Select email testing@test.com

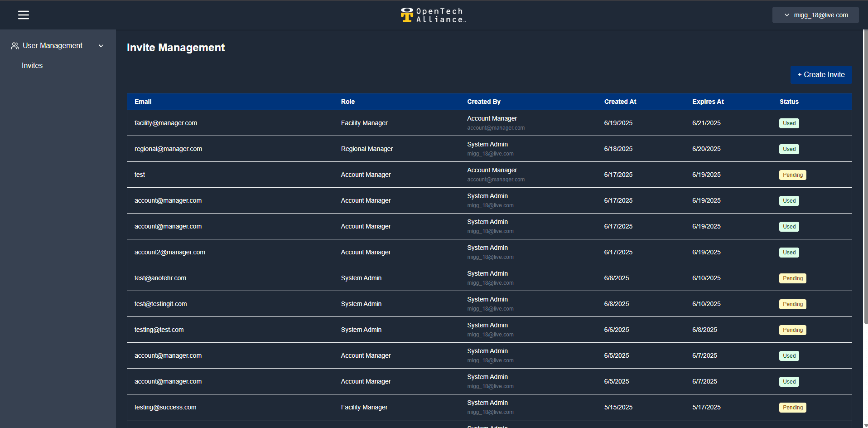click(159, 330)
